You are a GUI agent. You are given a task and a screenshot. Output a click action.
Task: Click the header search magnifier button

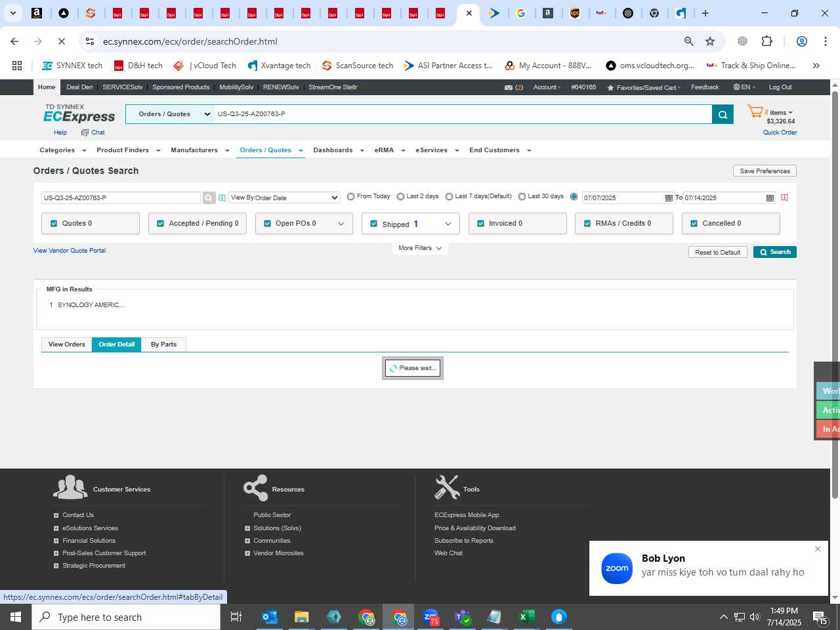coord(723,114)
